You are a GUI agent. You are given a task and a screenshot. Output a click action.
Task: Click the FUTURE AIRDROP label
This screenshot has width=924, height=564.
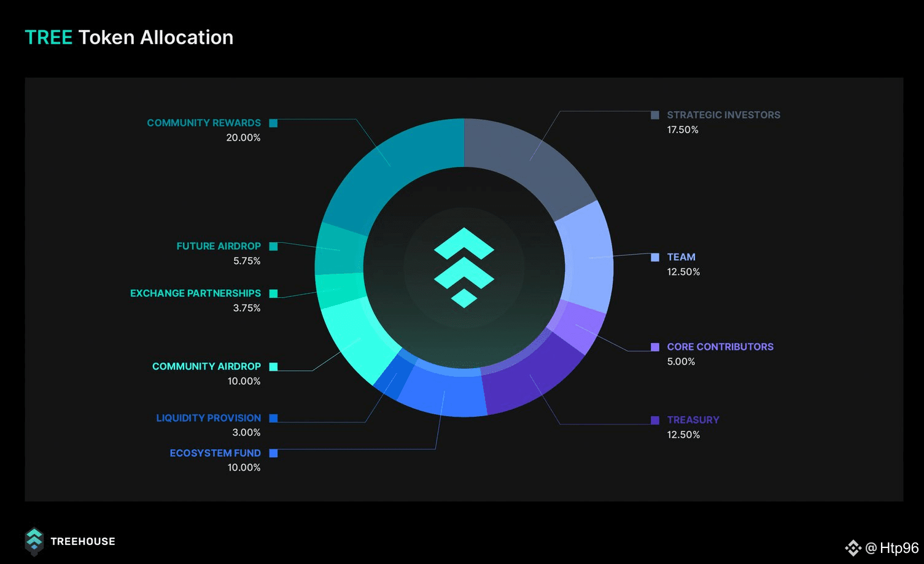(x=219, y=247)
